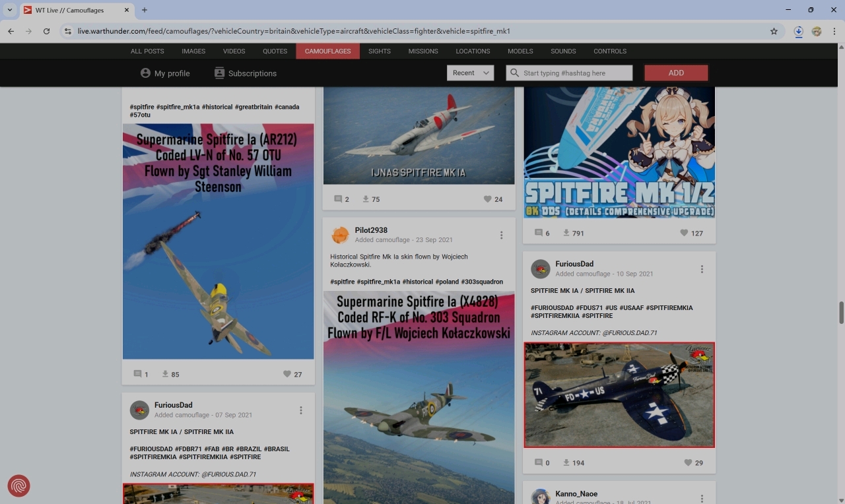Click comments icon on post with 85 downloads
Screen dimensions: 845x504
click(x=138, y=374)
